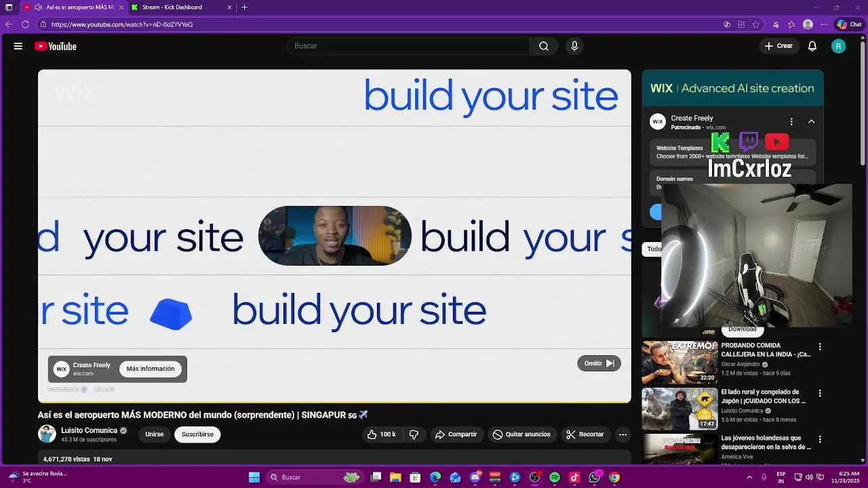868x488 pixels.
Task: Click the page vertical scrollbar
Action: coord(863,102)
